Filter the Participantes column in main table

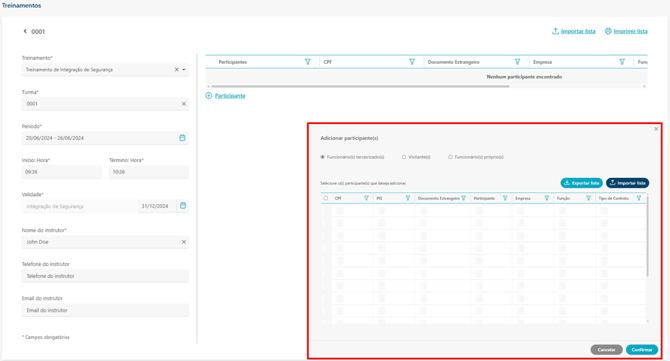(x=308, y=62)
